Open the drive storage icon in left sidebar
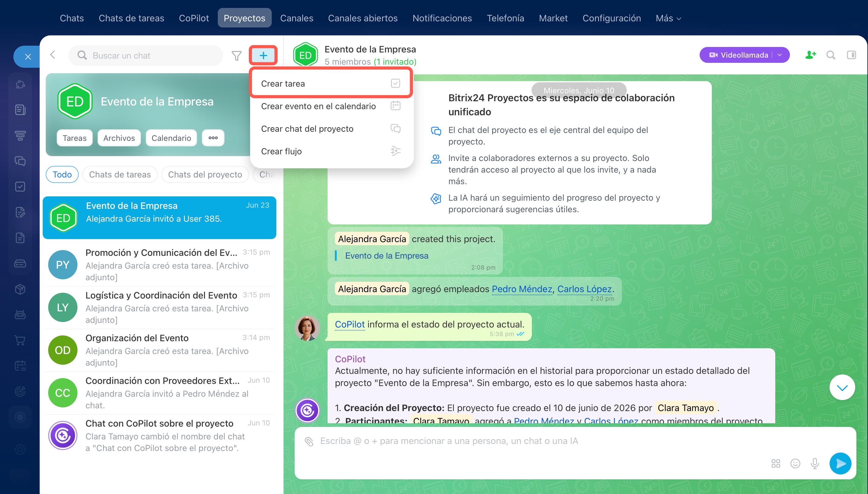Image resolution: width=868 pixels, height=494 pixels. point(20,264)
